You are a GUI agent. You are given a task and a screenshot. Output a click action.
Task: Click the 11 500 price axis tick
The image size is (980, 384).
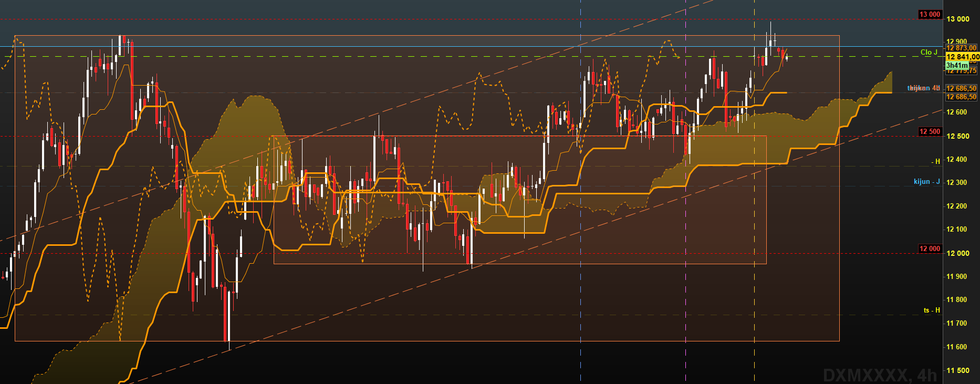[x=958, y=370]
